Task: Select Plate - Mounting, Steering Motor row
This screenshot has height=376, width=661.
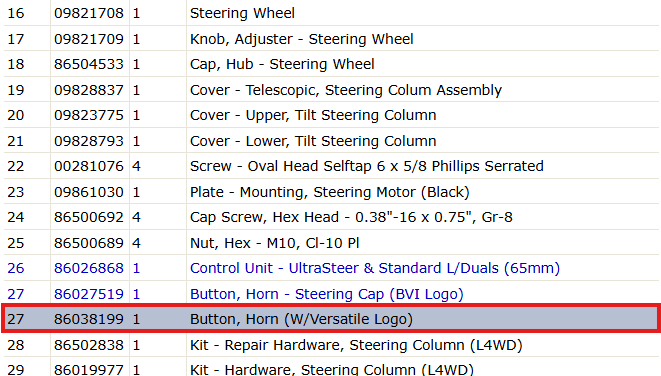Action: point(331,192)
